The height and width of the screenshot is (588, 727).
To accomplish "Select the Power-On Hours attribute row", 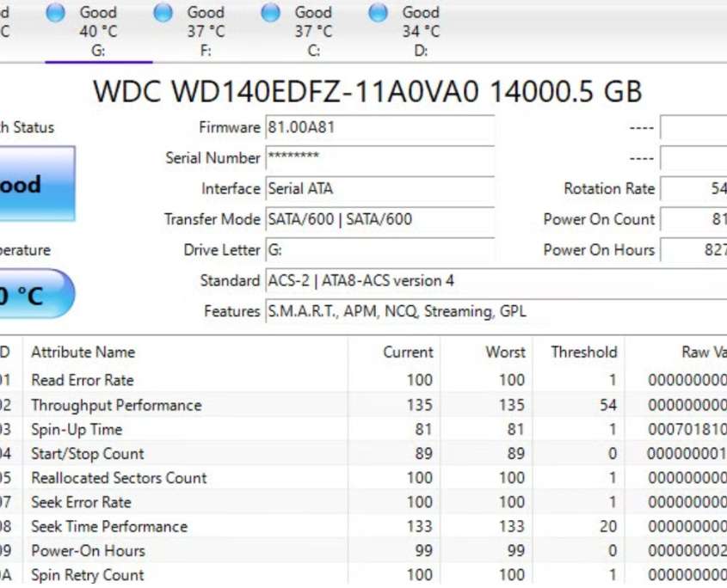I will click(x=363, y=551).
